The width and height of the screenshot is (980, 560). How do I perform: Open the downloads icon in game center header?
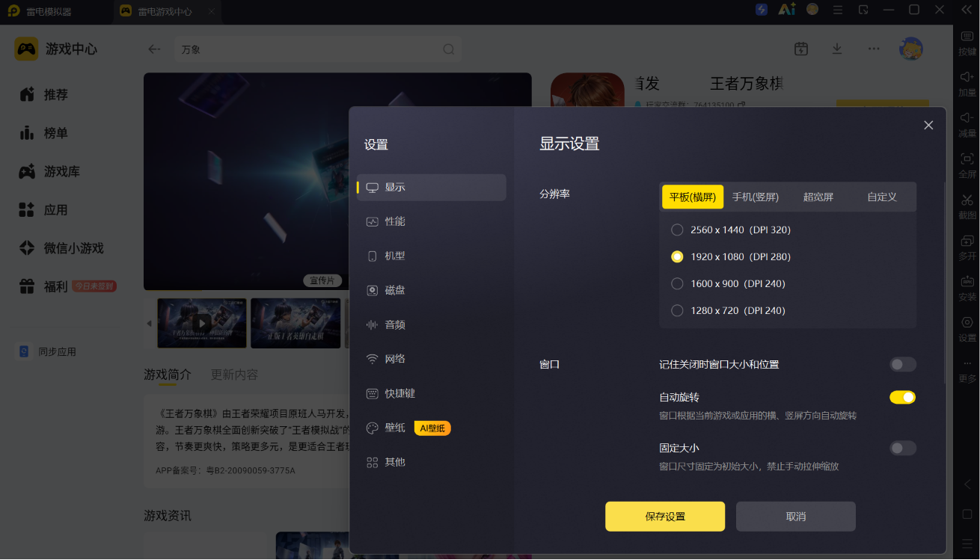point(837,49)
